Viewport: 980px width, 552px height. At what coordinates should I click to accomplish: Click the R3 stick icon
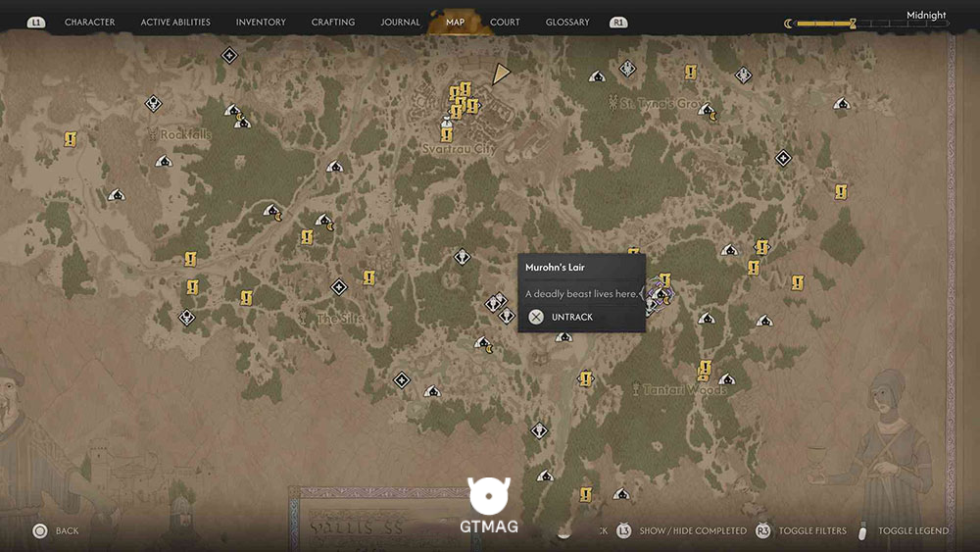click(762, 530)
